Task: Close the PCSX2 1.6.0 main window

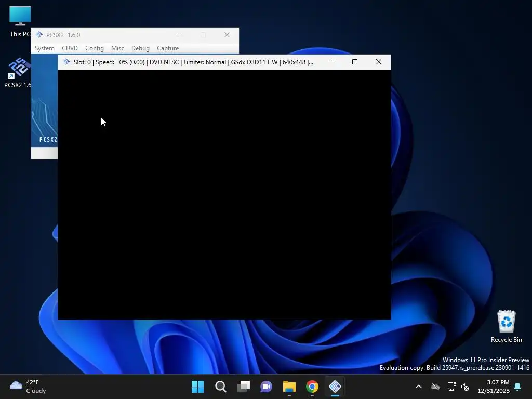Action: pyautogui.click(x=227, y=35)
